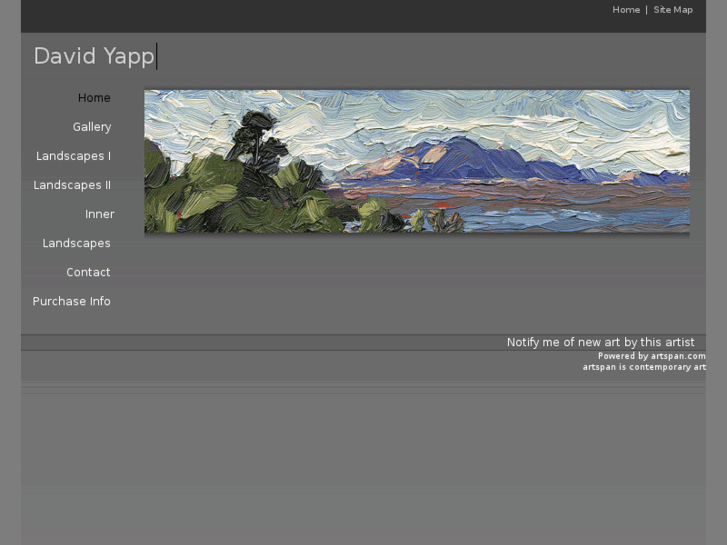This screenshot has width=727, height=545.
Task: Click the David Yapp site title
Action: click(94, 56)
